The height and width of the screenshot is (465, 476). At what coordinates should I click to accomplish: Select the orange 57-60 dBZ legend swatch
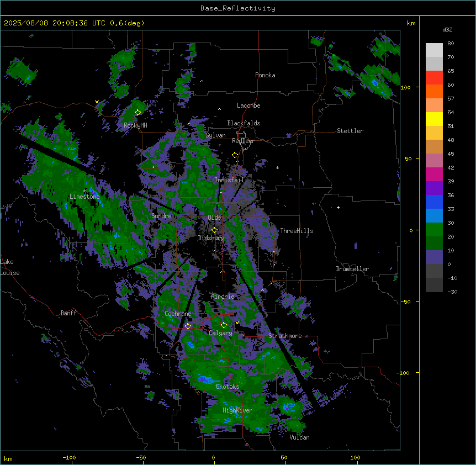[x=434, y=91]
